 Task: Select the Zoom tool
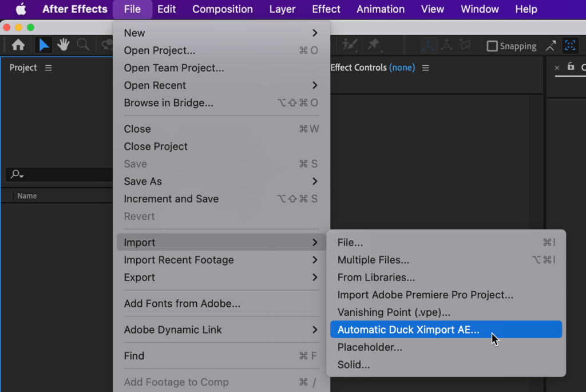(83, 46)
